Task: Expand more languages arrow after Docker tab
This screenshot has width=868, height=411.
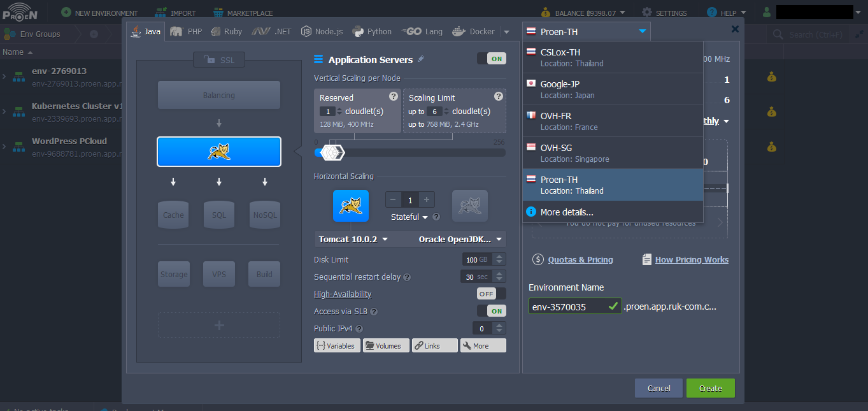Action: (506, 32)
